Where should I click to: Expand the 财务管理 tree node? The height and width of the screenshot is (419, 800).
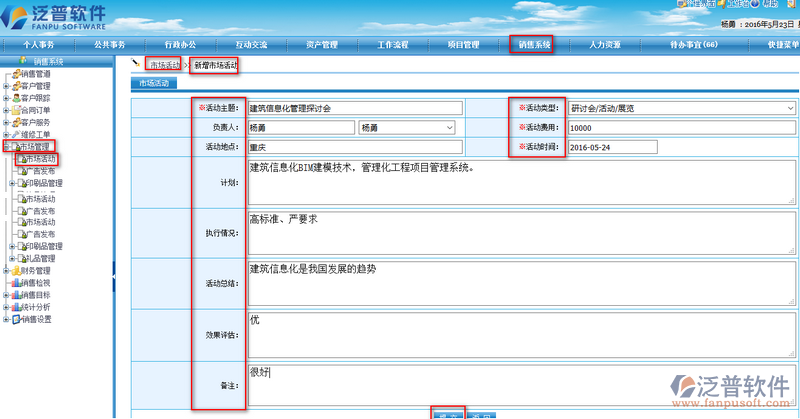click(6, 270)
